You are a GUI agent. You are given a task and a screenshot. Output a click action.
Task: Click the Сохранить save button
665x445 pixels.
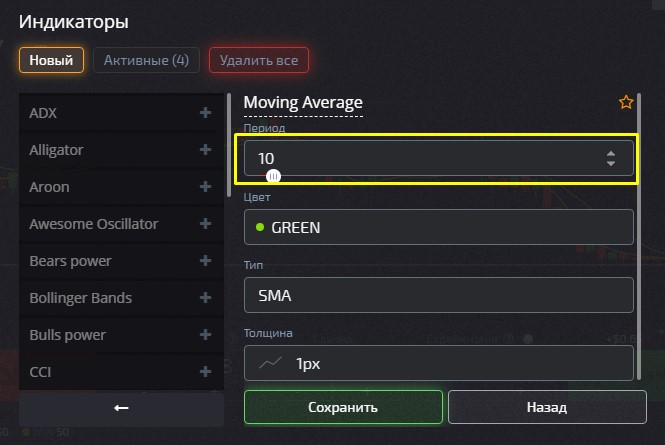coord(343,407)
